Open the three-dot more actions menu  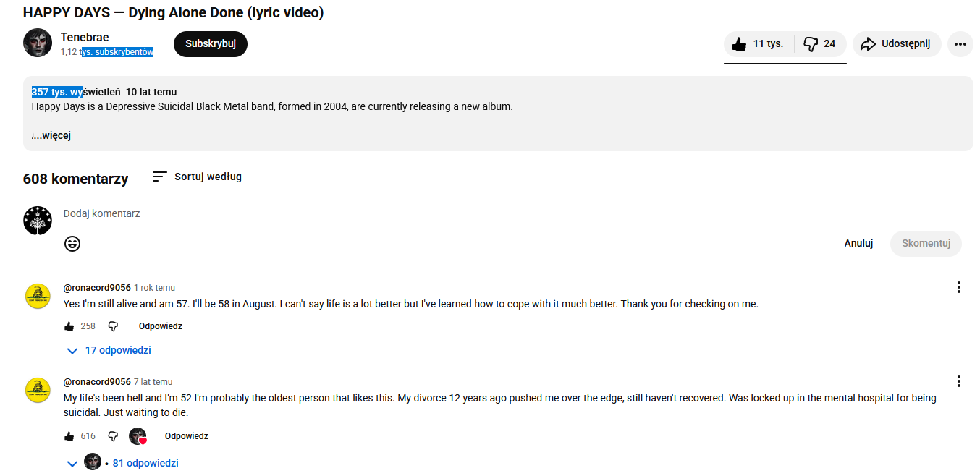tap(960, 44)
